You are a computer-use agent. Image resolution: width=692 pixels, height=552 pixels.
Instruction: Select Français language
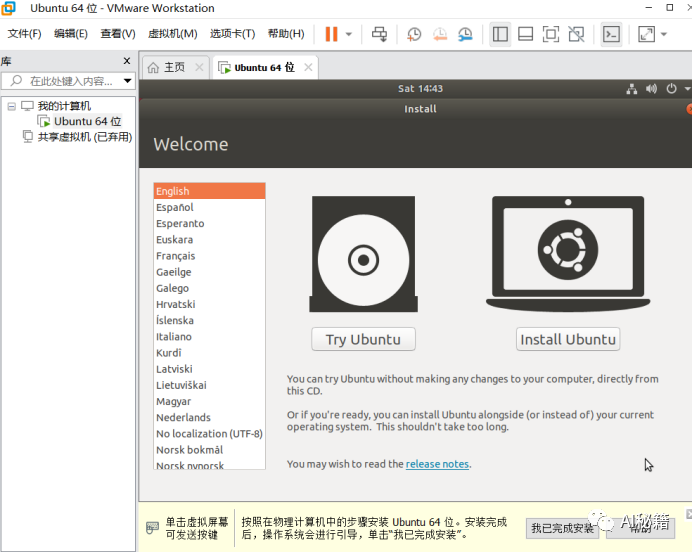(x=210, y=256)
